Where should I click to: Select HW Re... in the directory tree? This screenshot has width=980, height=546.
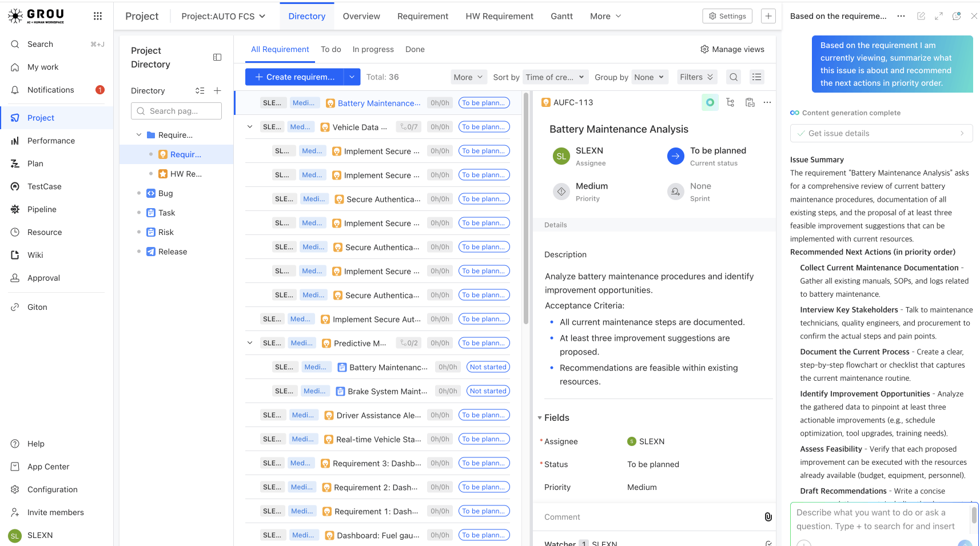186,174
